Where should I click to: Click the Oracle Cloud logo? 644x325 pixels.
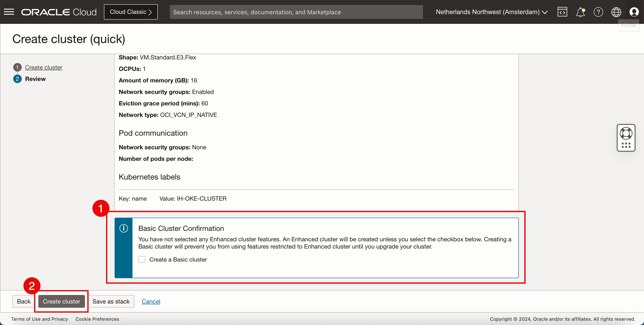click(59, 12)
